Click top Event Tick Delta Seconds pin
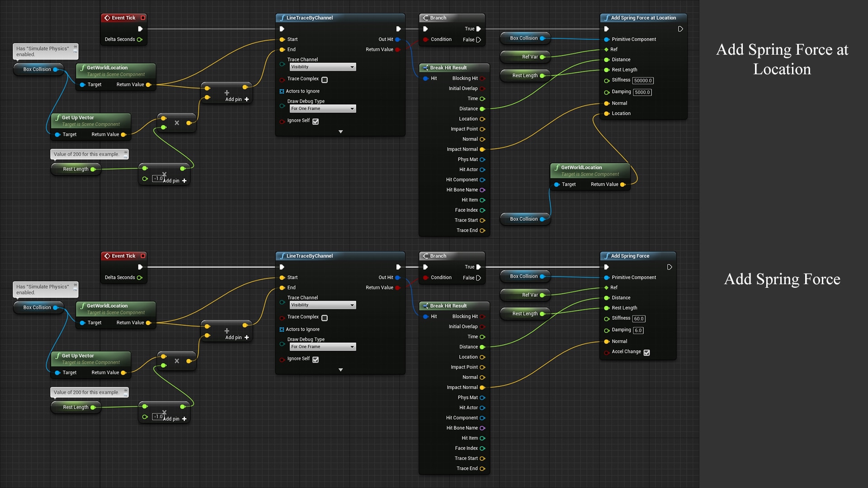 click(x=139, y=40)
